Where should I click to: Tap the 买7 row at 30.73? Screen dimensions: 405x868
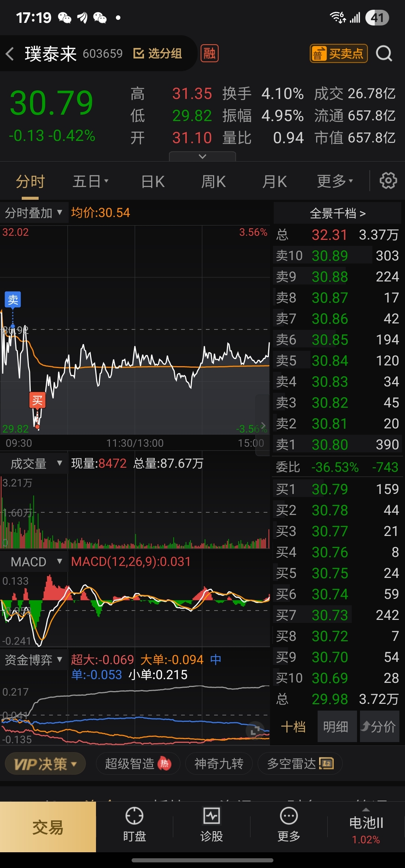337,615
